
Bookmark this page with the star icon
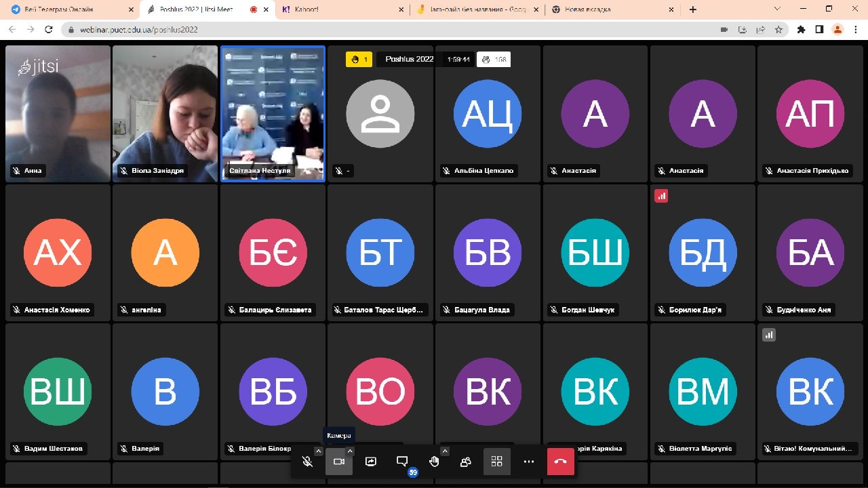779,30
